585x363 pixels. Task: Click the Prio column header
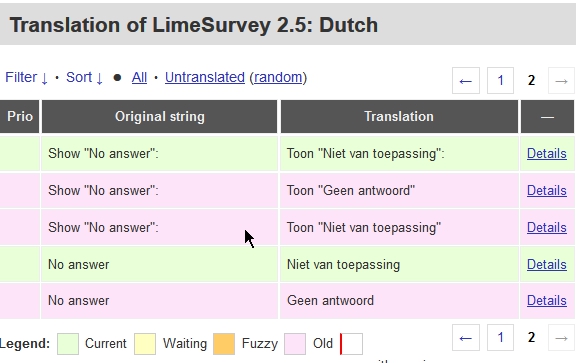point(20,116)
